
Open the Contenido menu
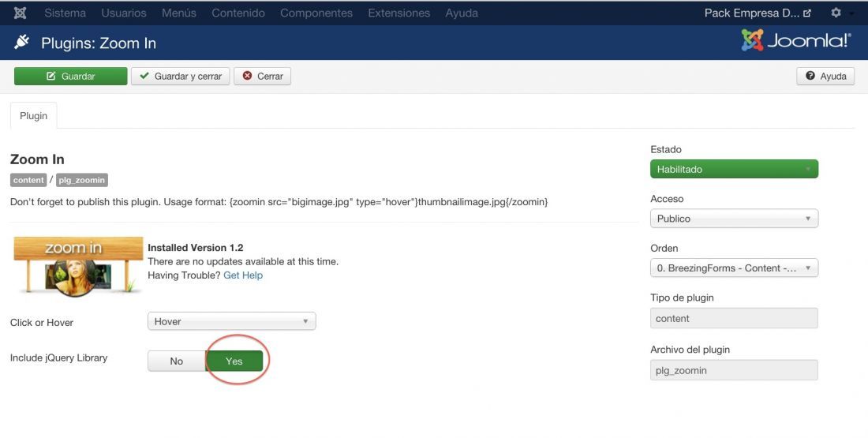click(238, 13)
